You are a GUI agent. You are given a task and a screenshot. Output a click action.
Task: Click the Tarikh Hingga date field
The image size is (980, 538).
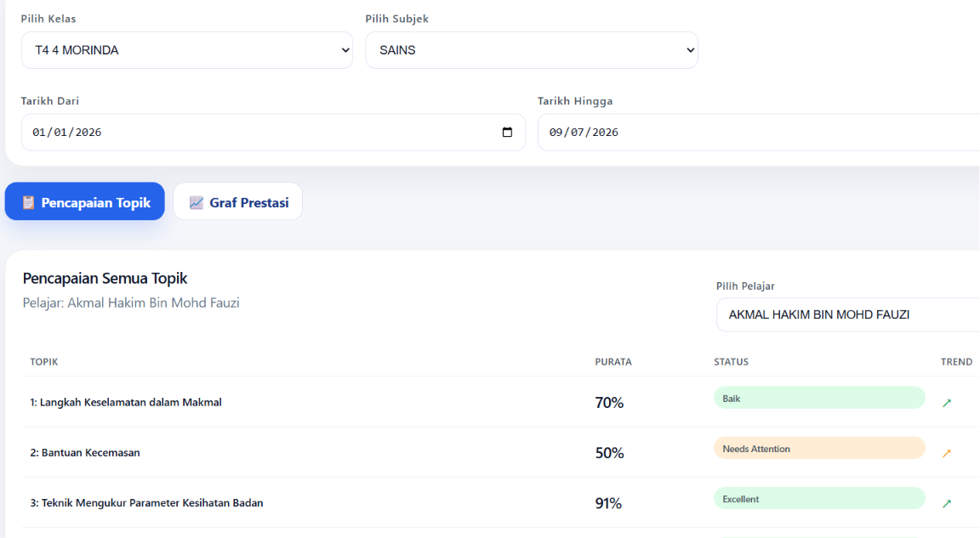tap(759, 133)
